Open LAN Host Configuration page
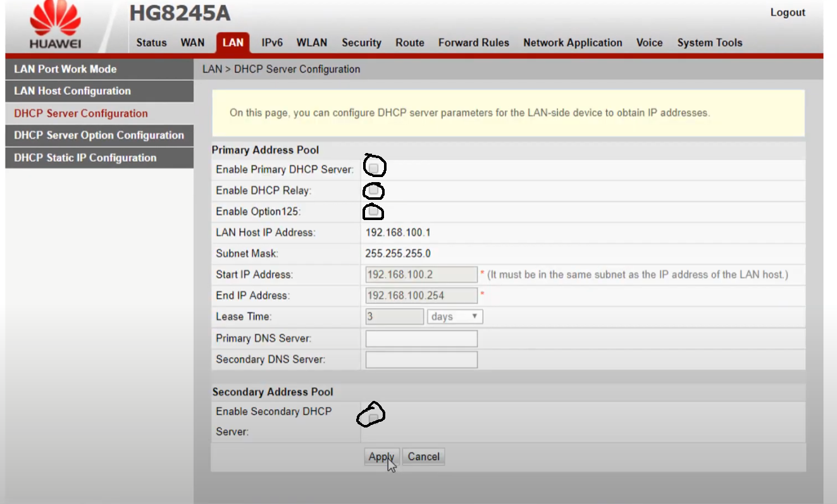The image size is (837, 504). pos(99,91)
